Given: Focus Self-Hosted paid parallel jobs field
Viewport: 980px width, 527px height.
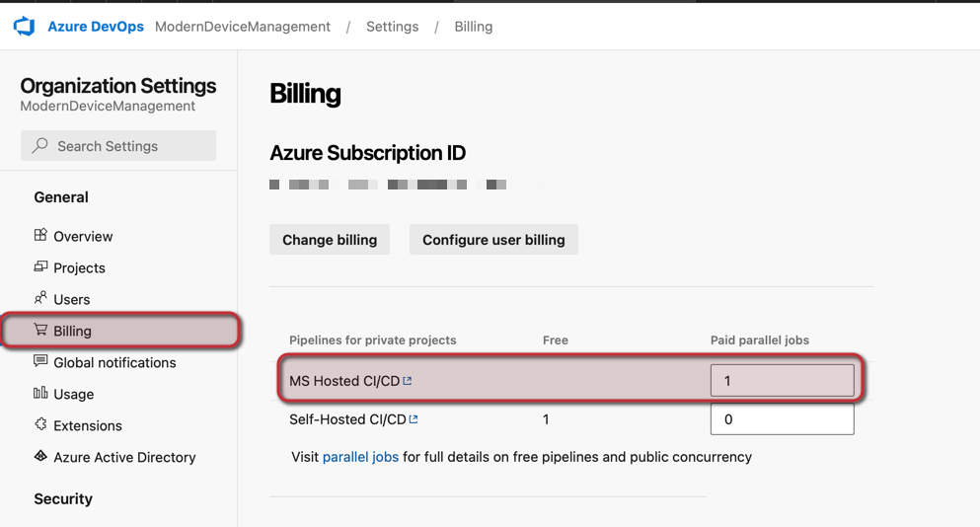Looking at the screenshot, I should (x=782, y=419).
